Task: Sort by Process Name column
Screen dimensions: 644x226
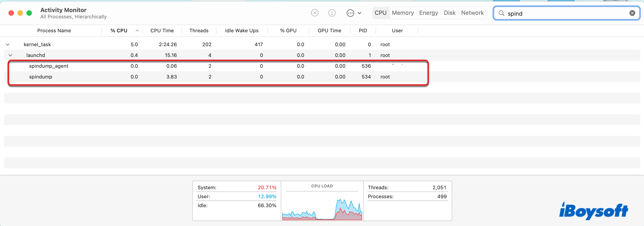Action: tap(54, 30)
